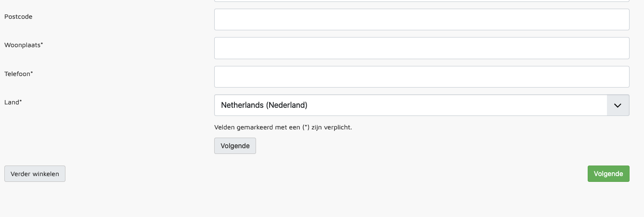The width and height of the screenshot is (644, 217).
Task: Click the Woonplaats field label
Action: click(x=23, y=45)
